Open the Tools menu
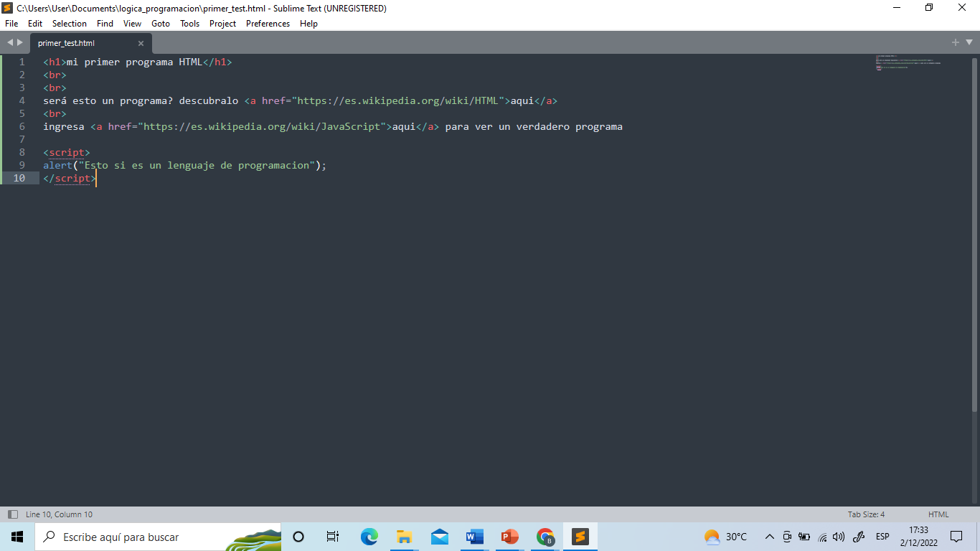The height and width of the screenshot is (551, 980). pos(190,24)
